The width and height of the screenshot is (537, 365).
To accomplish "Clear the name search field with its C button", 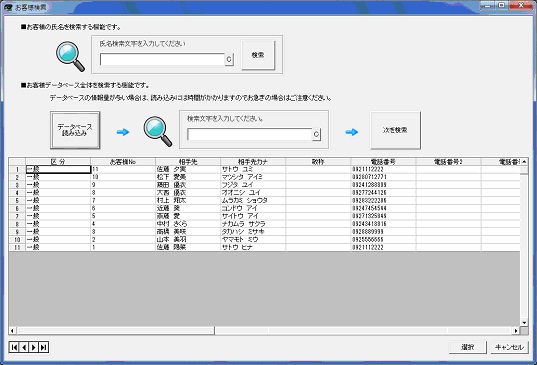I will point(229,59).
